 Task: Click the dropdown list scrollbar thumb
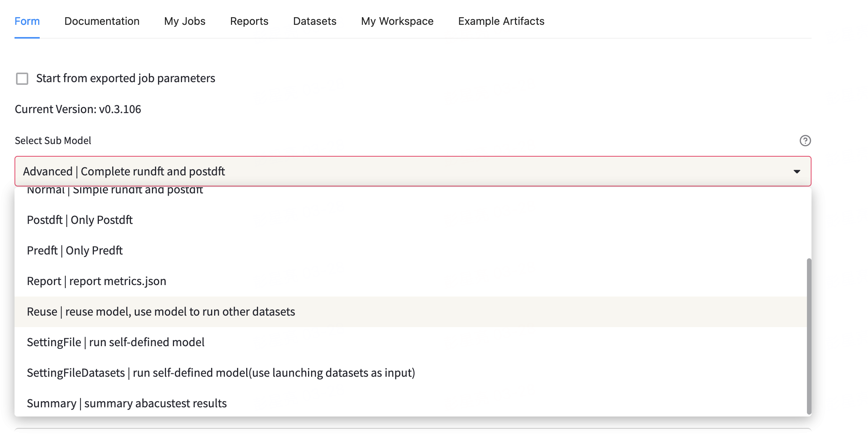[x=809, y=336]
